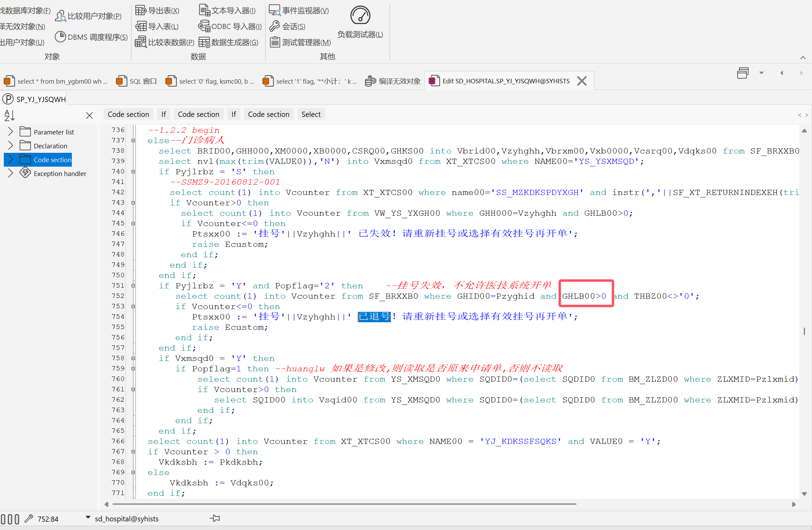
Task: Expand the Parameter list tree node
Action: (10, 132)
